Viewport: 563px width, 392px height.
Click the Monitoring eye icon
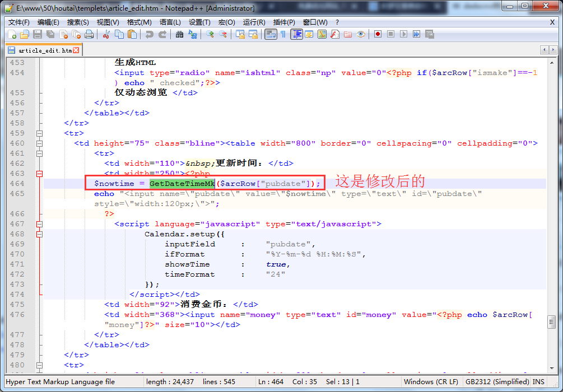click(361, 35)
